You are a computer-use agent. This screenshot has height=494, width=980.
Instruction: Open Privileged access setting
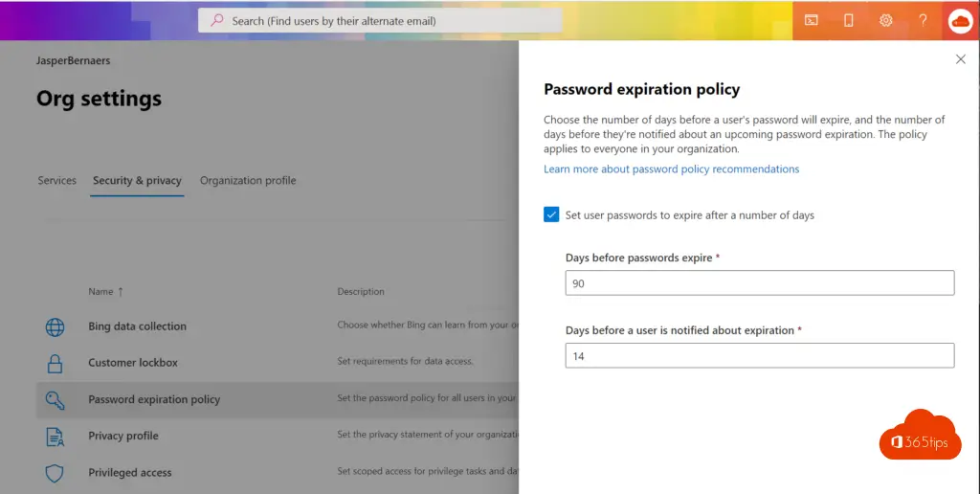coord(130,473)
